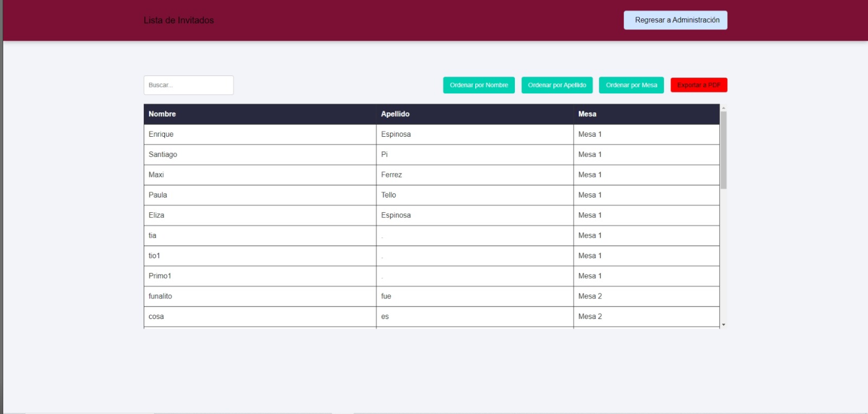This screenshot has height=414, width=868.
Task: Select the Primo1 name cell
Action: (x=159, y=276)
